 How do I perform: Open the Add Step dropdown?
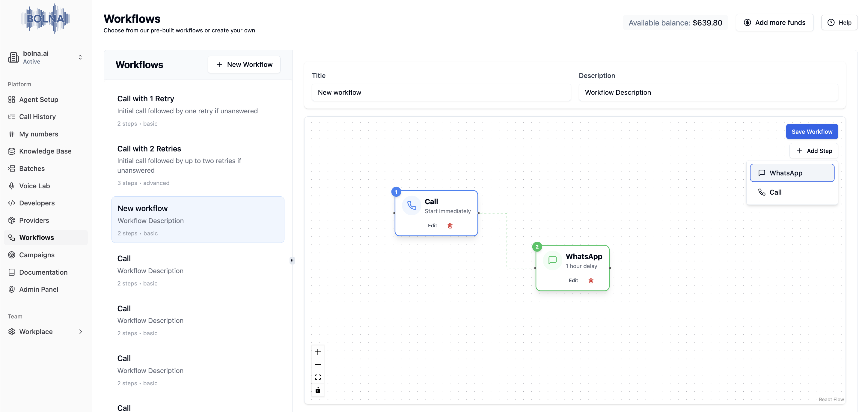[x=813, y=151]
